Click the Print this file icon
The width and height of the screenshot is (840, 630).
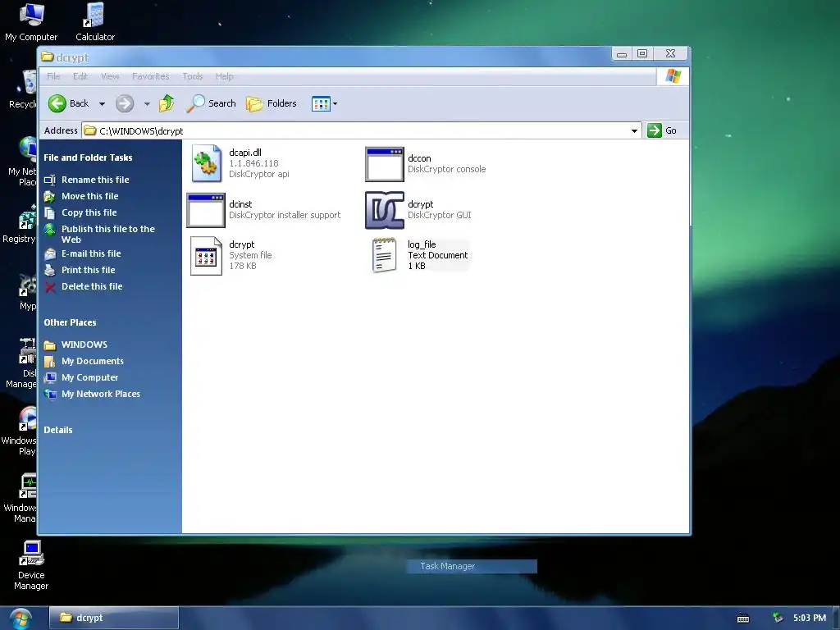tap(50, 270)
